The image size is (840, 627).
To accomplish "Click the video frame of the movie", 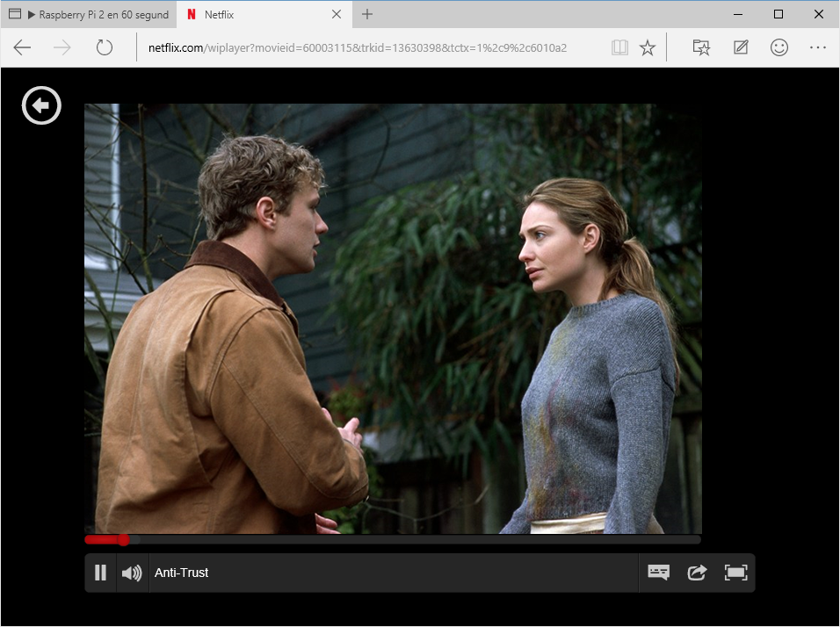I will pos(393,319).
